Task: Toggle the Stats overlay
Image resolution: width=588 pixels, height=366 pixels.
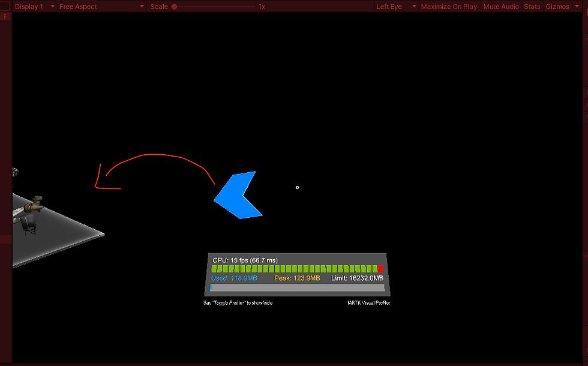Action: click(x=532, y=7)
